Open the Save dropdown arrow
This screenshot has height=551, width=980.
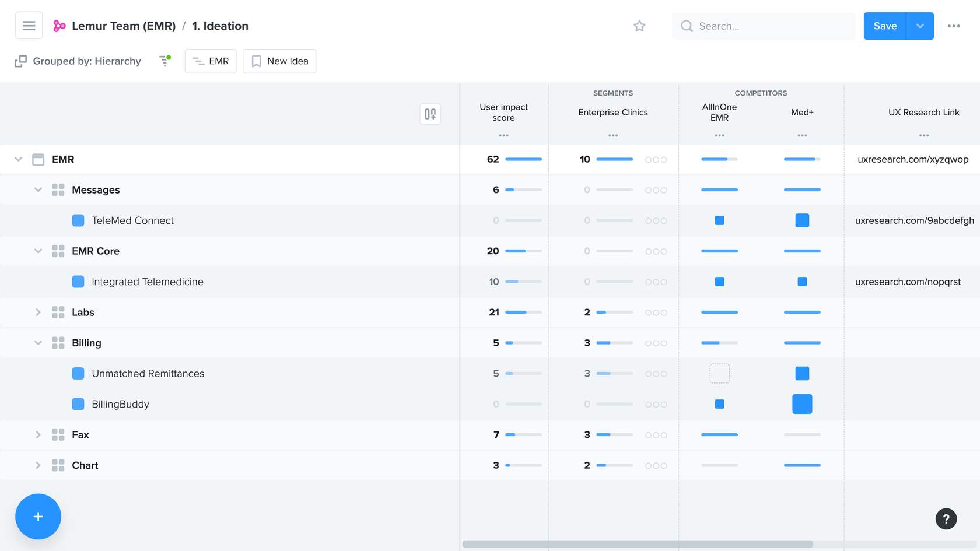point(920,26)
